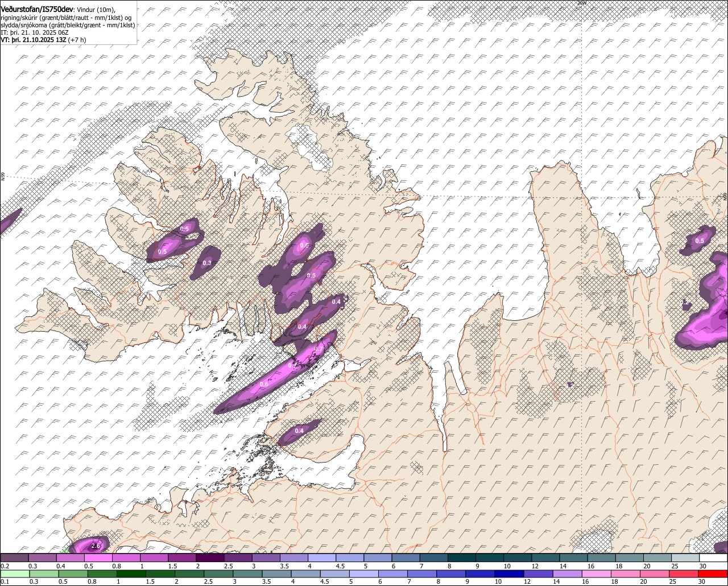Click the top-row swatch between 25 and 30
This screenshot has width=728, height=586.
click(x=685, y=558)
